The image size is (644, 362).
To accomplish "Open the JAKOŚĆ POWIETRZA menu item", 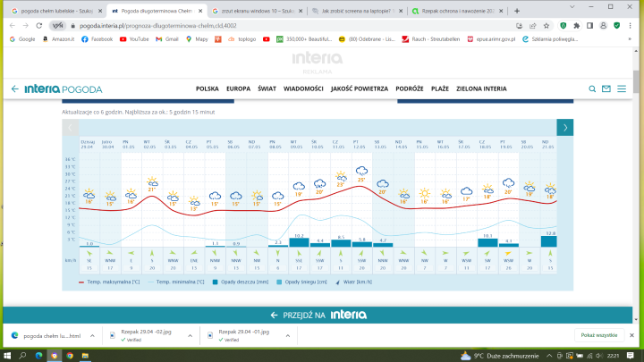I will [x=359, y=89].
